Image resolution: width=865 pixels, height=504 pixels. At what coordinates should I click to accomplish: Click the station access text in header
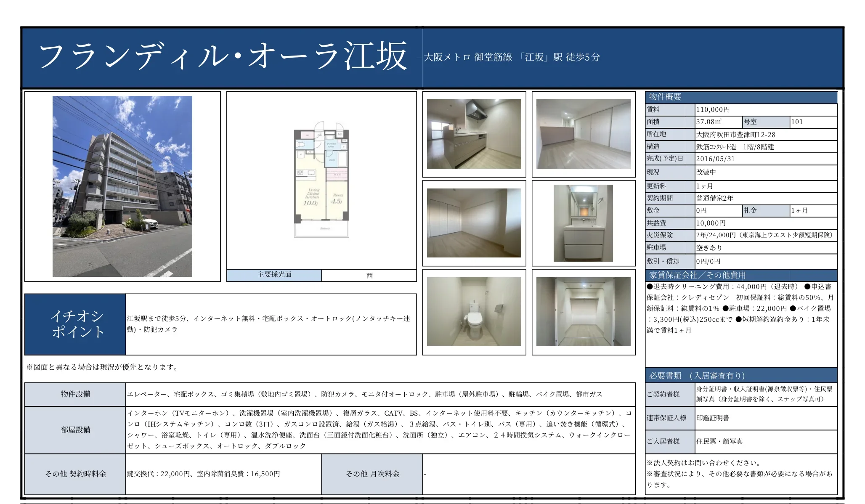click(x=512, y=57)
